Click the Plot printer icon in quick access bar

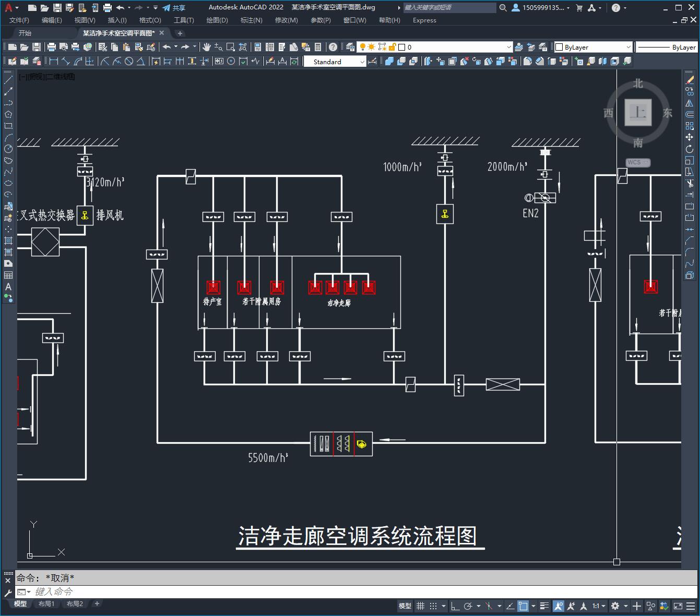107,7
